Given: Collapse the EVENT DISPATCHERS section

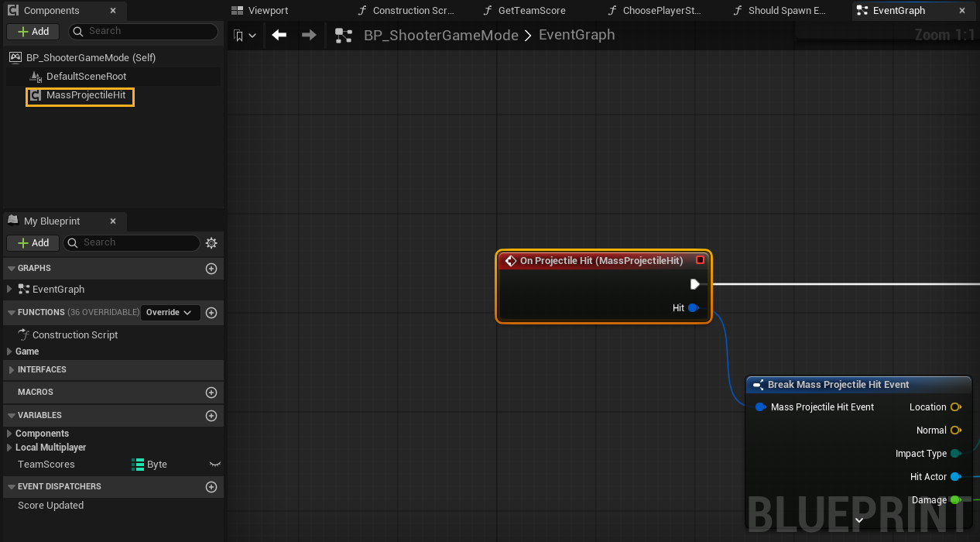Looking at the screenshot, I should pos(12,487).
